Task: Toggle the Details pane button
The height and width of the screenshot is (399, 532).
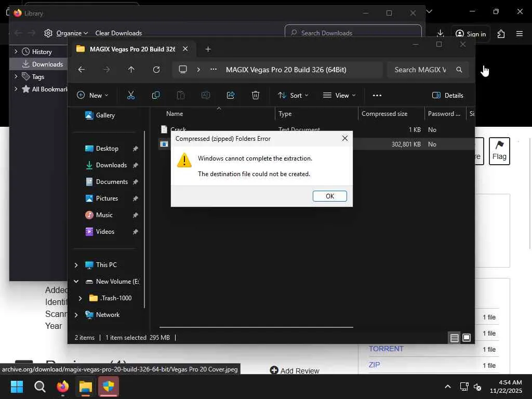Action: [447, 96]
